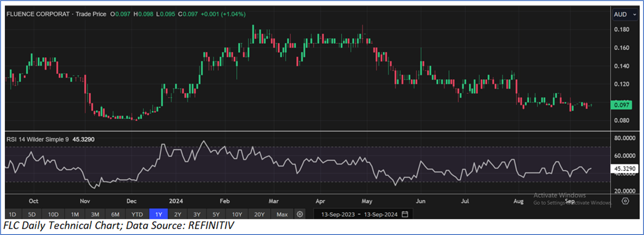Click the calendar icon beside date range

405,214
